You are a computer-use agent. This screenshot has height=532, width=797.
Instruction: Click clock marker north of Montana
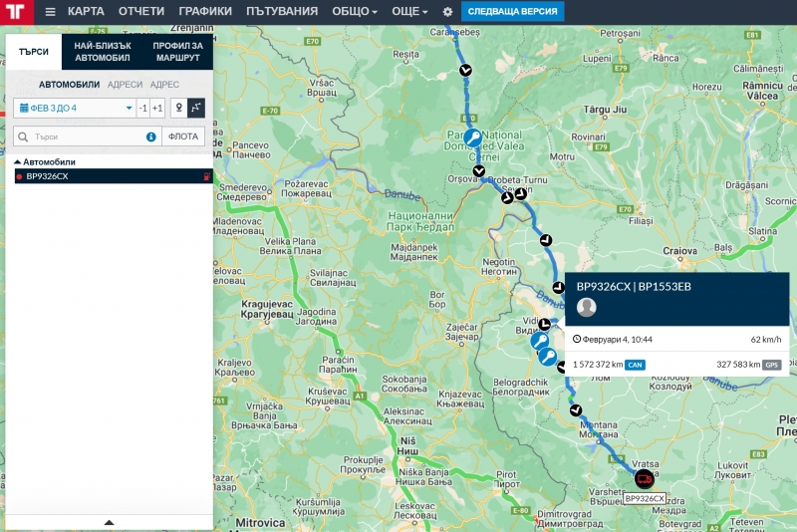tap(576, 410)
